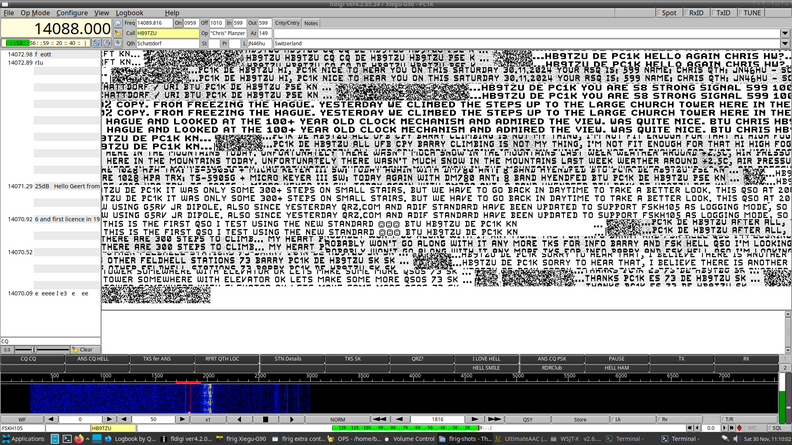This screenshot has width=792, height=445.
Task: Click the I LOVE HELL macro button
Action: pyautogui.click(x=486, y=359)
